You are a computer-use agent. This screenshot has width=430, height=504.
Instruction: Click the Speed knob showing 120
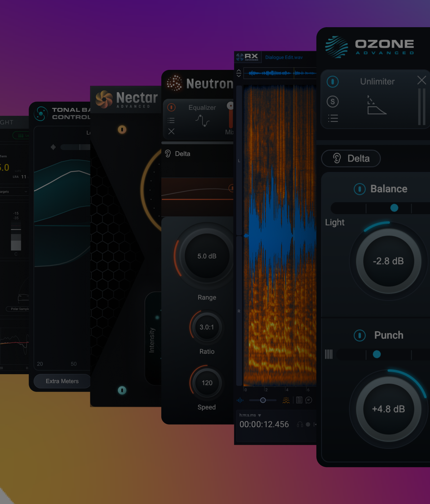point(207,383)
